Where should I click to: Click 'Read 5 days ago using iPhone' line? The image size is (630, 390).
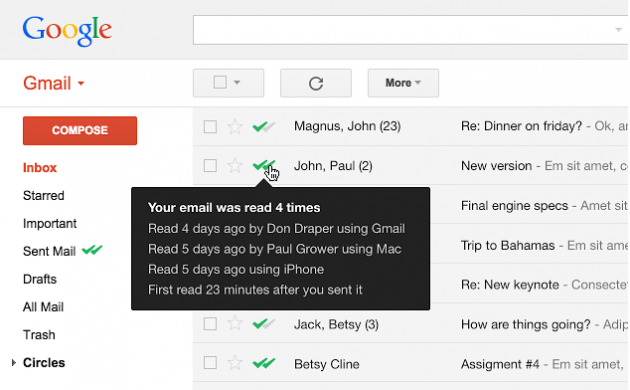[236, 269]
